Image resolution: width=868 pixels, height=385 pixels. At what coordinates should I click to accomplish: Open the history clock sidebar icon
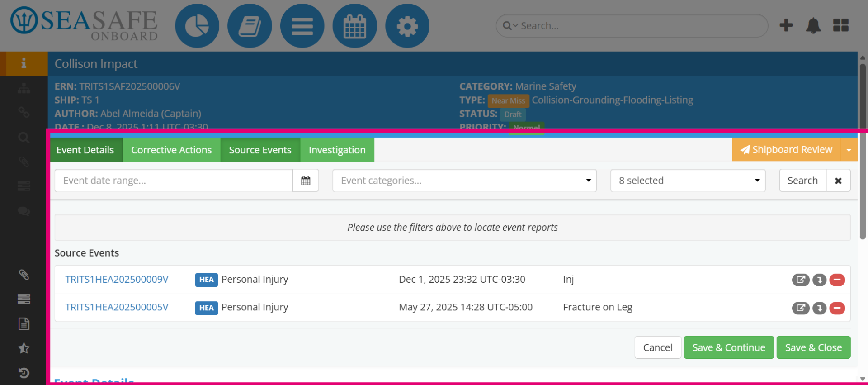click(24, 373)
